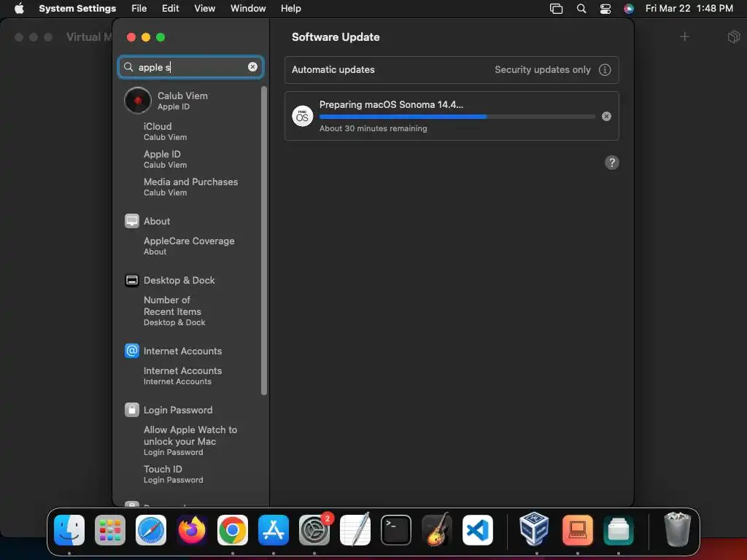Open Launchpad from the Dock
The image size is (747, 560).
tap(110, 530)
